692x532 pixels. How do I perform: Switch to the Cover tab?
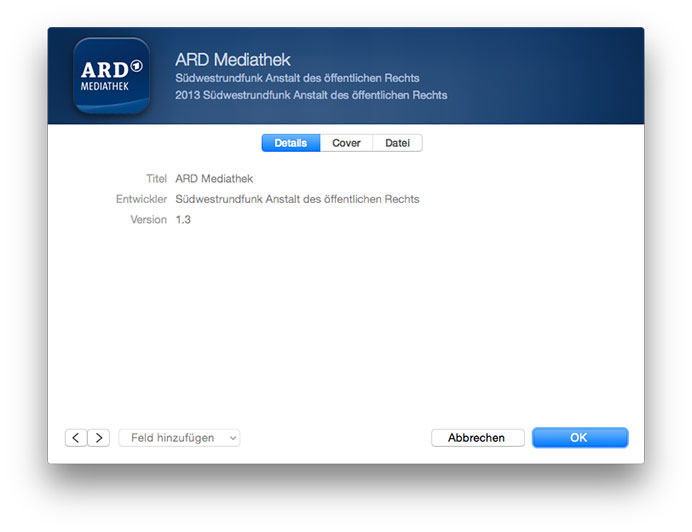(x=346, y=143)
